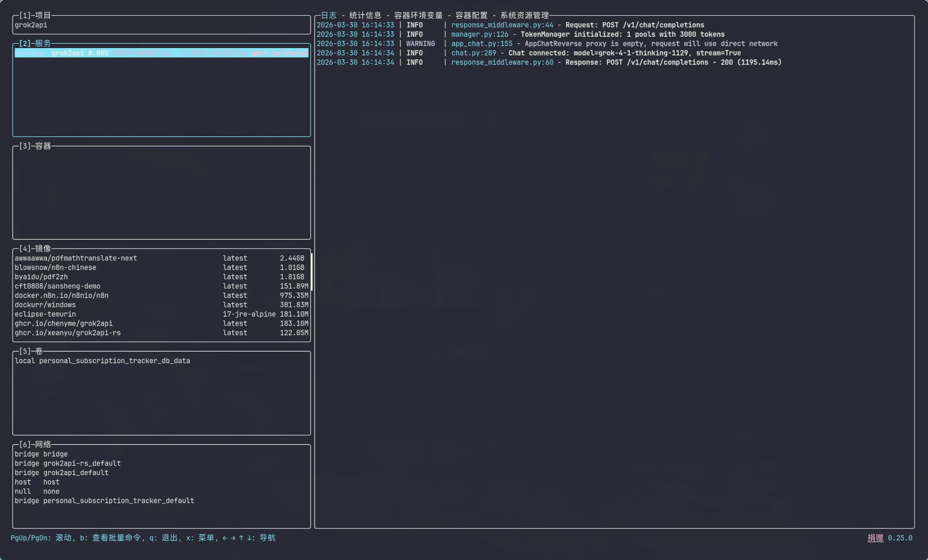Open the 容器配置 config tab

pyautogui.click(x=471, y=15)
